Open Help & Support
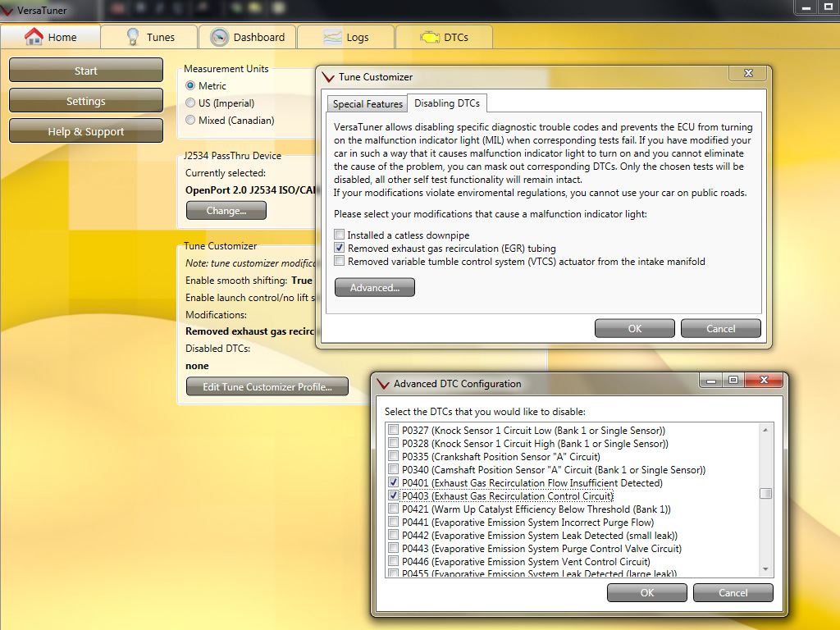Viewport: 840px width, 630px height. tap(85, 131)
